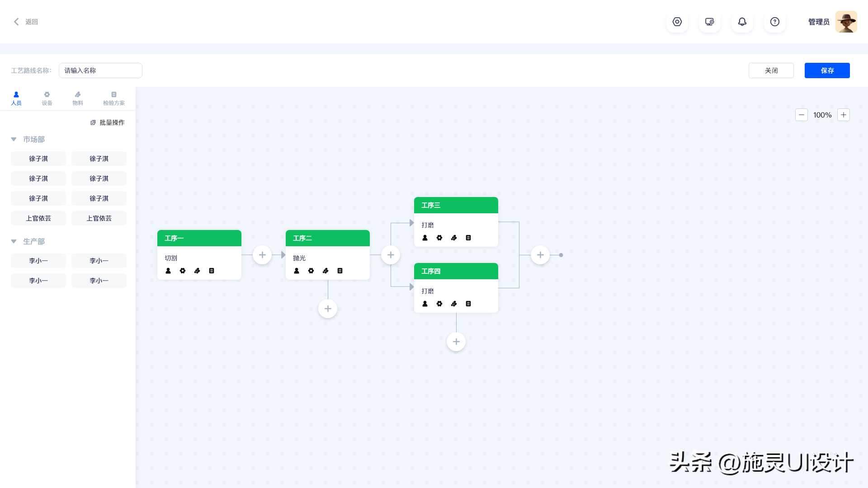This screenshot has height=488, width=868.
Task: Click add (+) button below 工序二 node
Action: [x=328, y=308]
